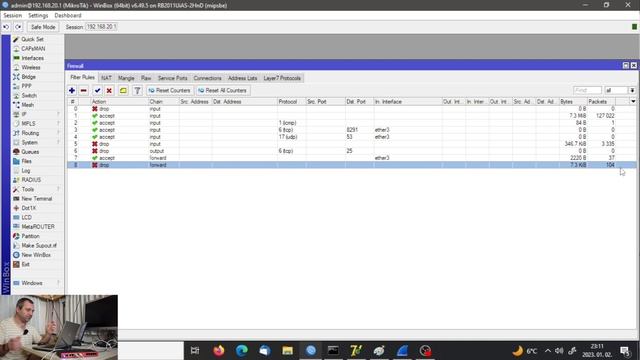This screenshot has width=640, height=360.
Task: Switch to the Service Ports tab
Action: (173, 78)
